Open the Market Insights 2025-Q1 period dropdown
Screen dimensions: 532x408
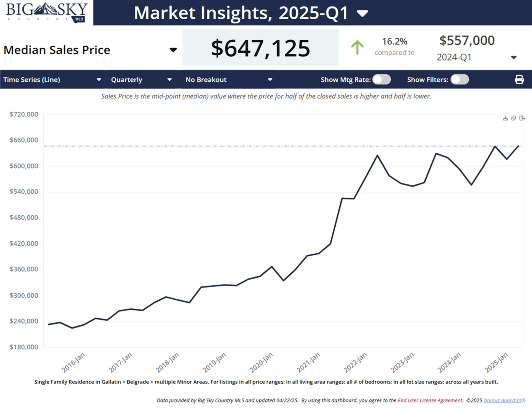click(x=362, y=14)
